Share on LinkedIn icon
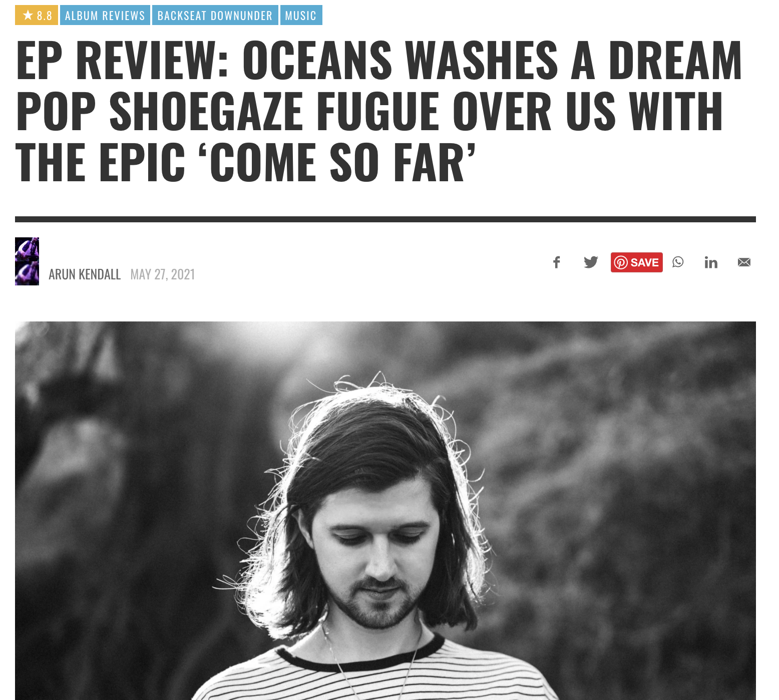 point(711,262)
